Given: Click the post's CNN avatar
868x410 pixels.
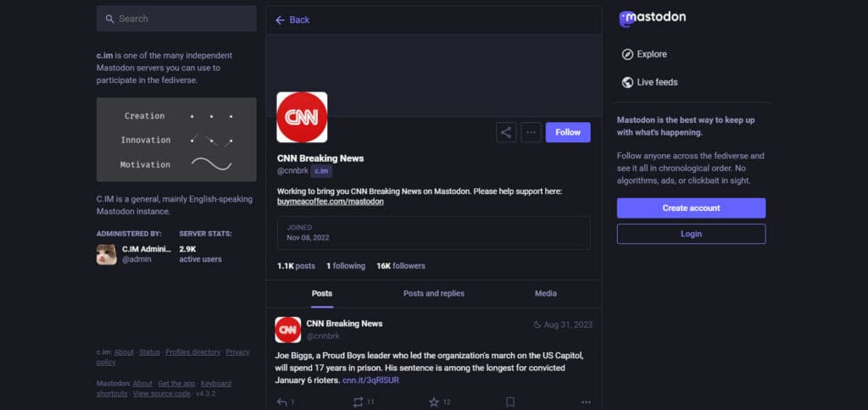Looking at the screenshot, I should [x=288, y=330].
